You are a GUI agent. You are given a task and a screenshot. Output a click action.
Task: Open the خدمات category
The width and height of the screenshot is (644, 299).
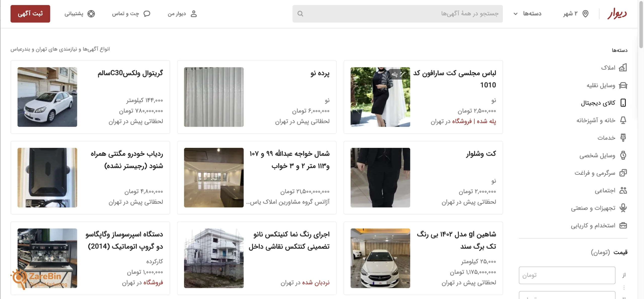612,138
